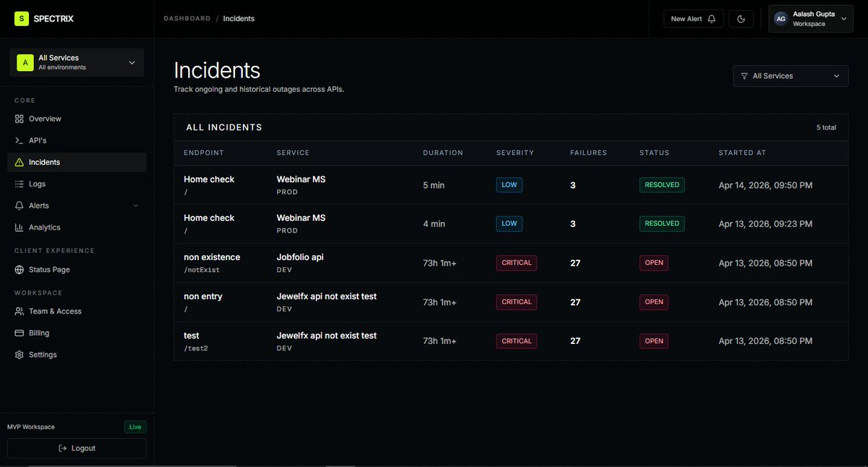868x467 pixels.
Task: Click the STARTED AT column header
Action: pos(742,153)
